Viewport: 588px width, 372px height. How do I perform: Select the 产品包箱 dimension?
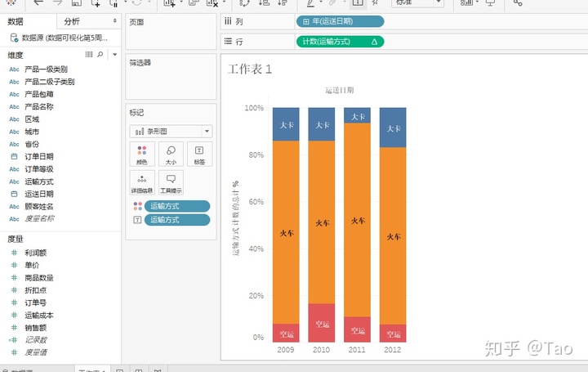click(39, 94)
